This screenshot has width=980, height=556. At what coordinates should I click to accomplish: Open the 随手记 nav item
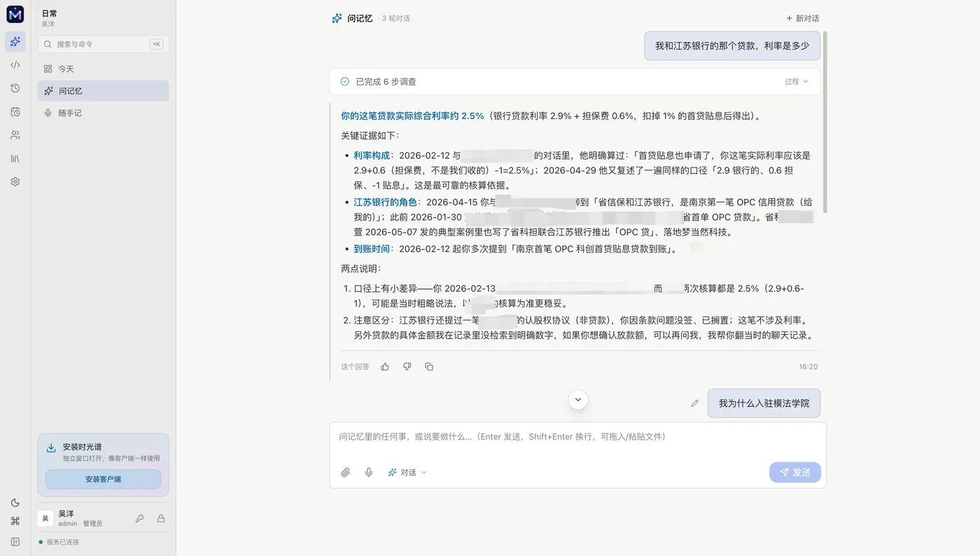(103, 113)
